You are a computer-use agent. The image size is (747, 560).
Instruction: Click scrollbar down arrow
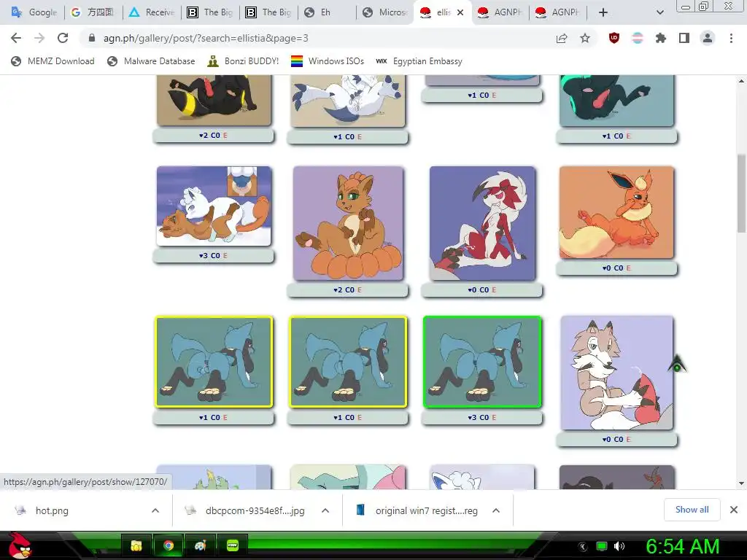click(741, 483)
